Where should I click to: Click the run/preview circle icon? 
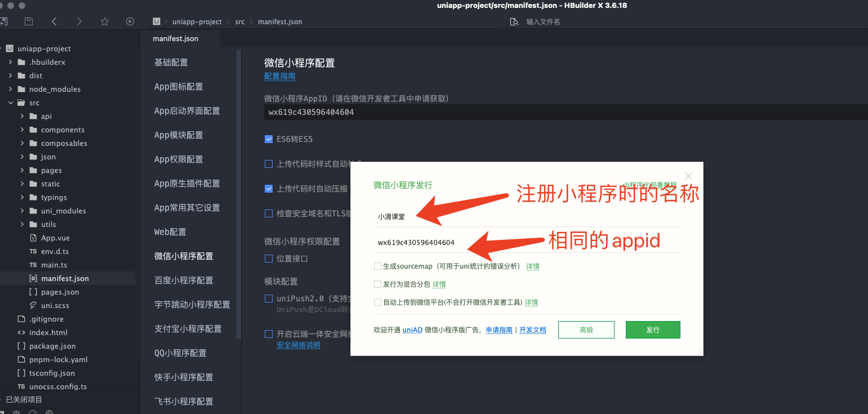click(x=130, y=21)
